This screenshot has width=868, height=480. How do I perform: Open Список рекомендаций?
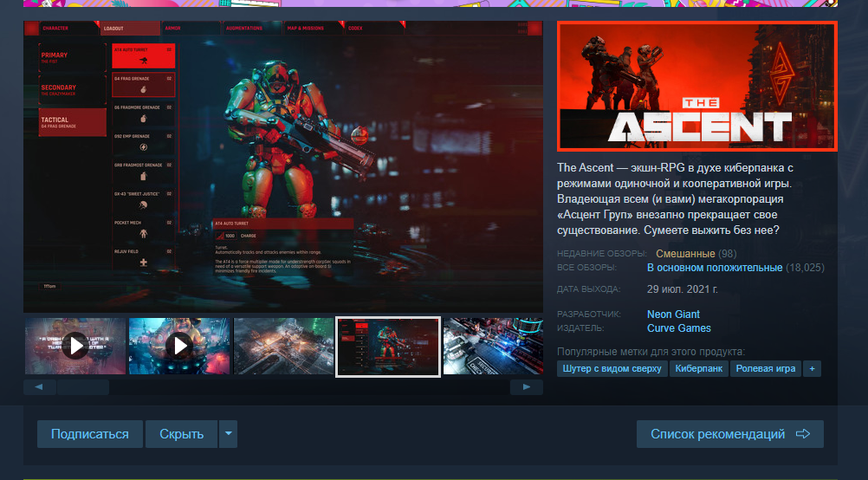pos(729,434)
